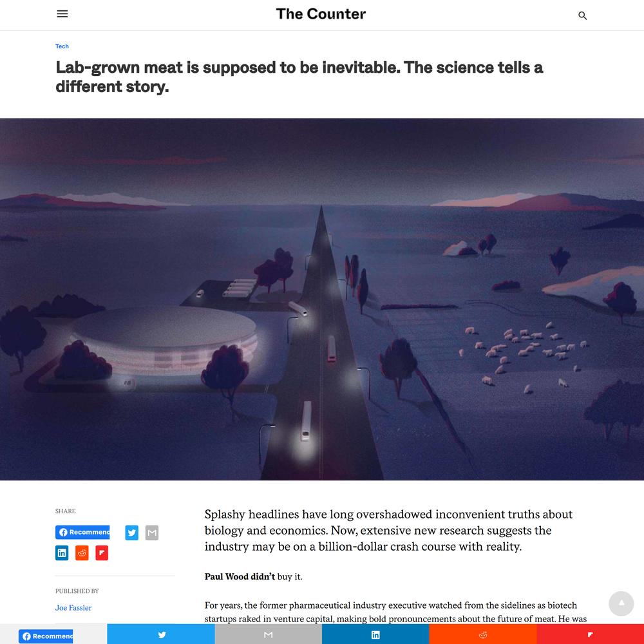Click bottom bar Facebook Recommend button

point(46,636)
